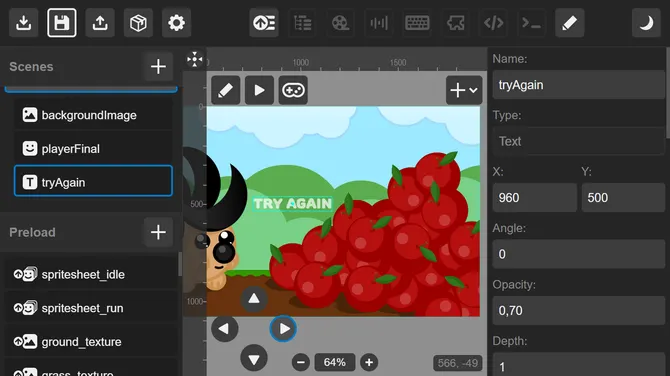This screenshot has width=670, height=376.
Task: Play the scene preview
Action: pos(259,90)
